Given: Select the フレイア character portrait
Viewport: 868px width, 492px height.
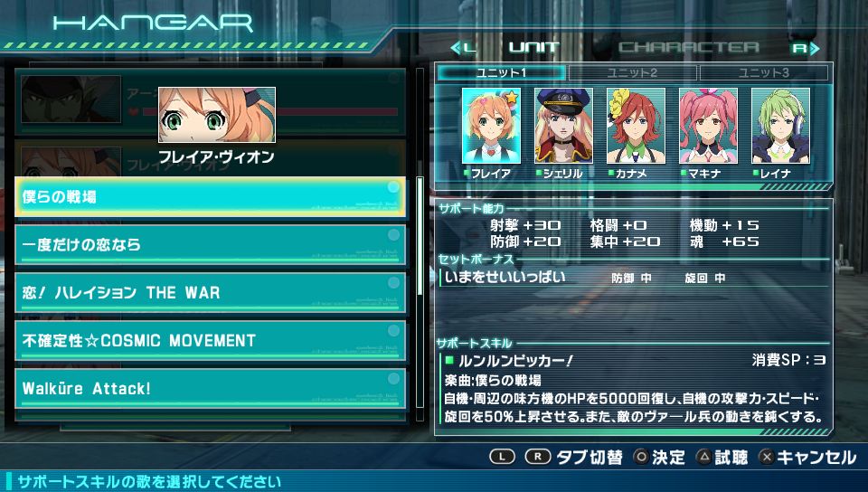Looking at the screenshot, I should pyautogui.click(x=491, y=126).
